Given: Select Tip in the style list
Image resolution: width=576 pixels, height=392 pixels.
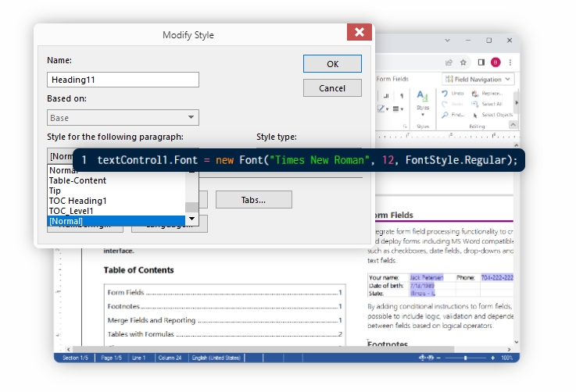Looking at the screenshot, I should [x=116, y=191].
